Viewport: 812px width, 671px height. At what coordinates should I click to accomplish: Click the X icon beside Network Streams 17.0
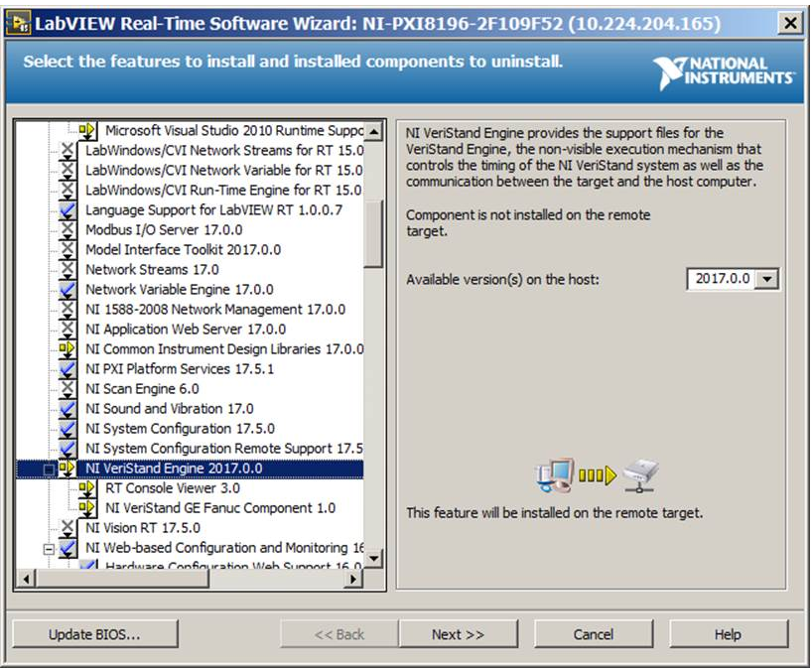(68, 269)
